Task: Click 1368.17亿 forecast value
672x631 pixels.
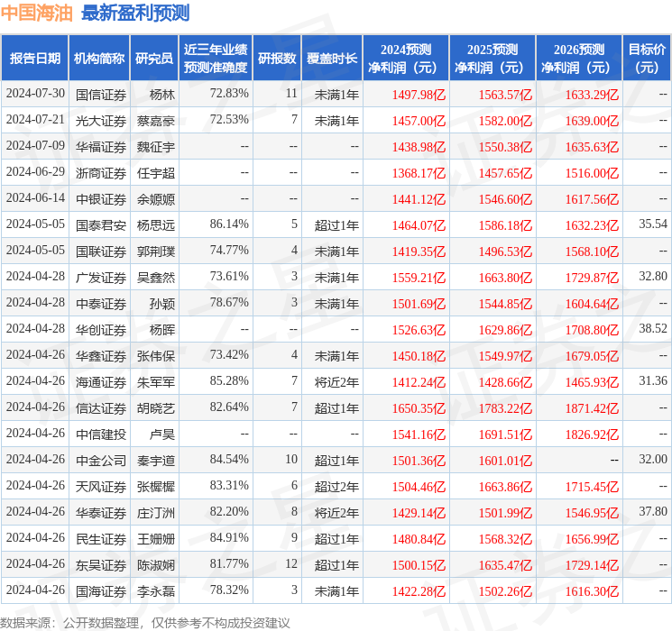Action: tap(419, 173)
